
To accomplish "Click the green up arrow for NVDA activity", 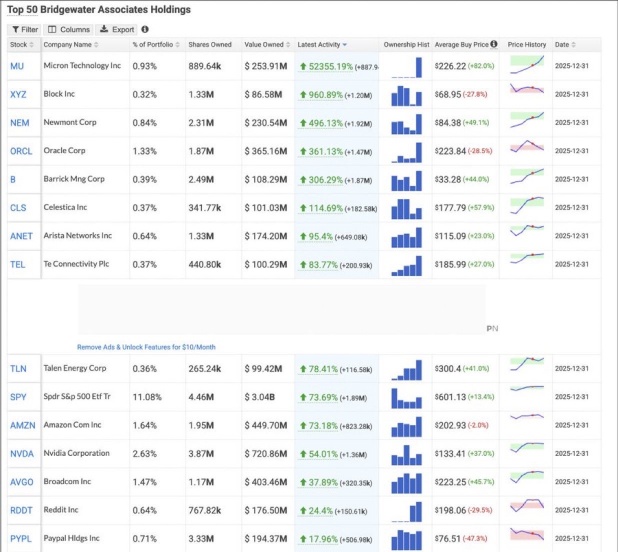I will pyautogui.click(x=303, y=454).
